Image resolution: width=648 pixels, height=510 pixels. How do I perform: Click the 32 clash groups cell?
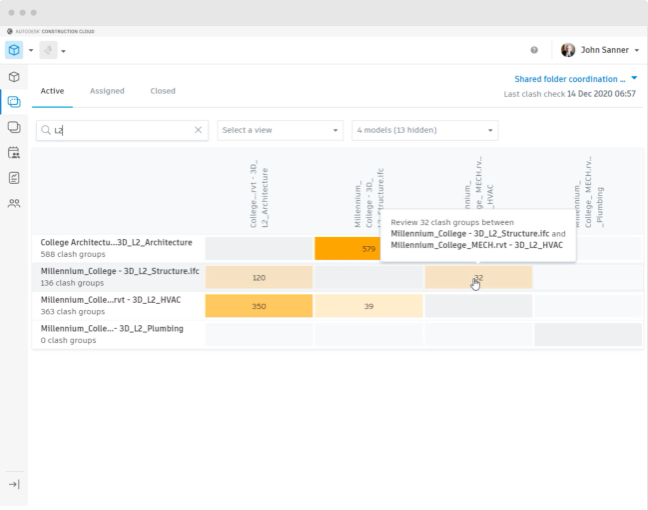[x=479, y=277]
